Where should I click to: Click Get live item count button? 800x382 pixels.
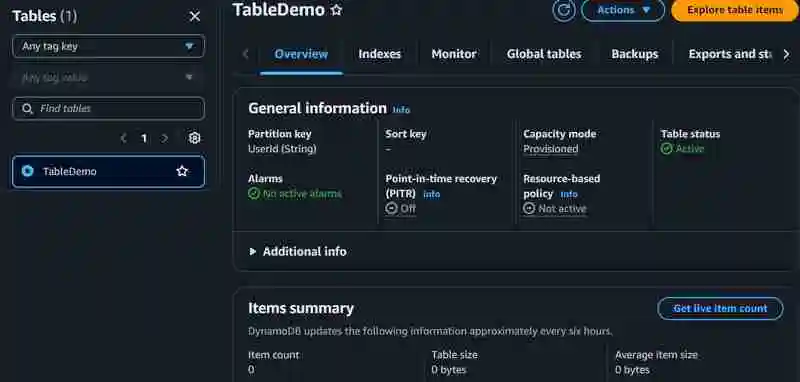[720, 309]
